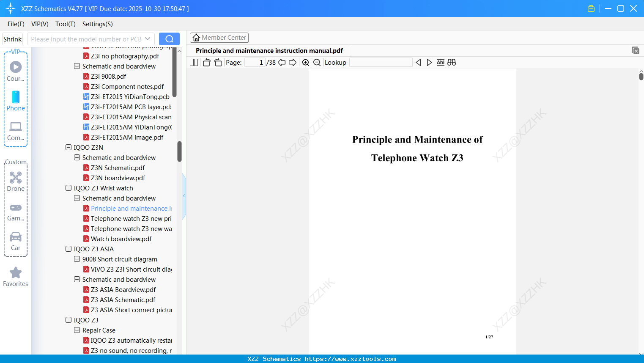The width and height of the screenshot is (644, 363).
Task: Click the blue search button
Action: pos(169,38)
